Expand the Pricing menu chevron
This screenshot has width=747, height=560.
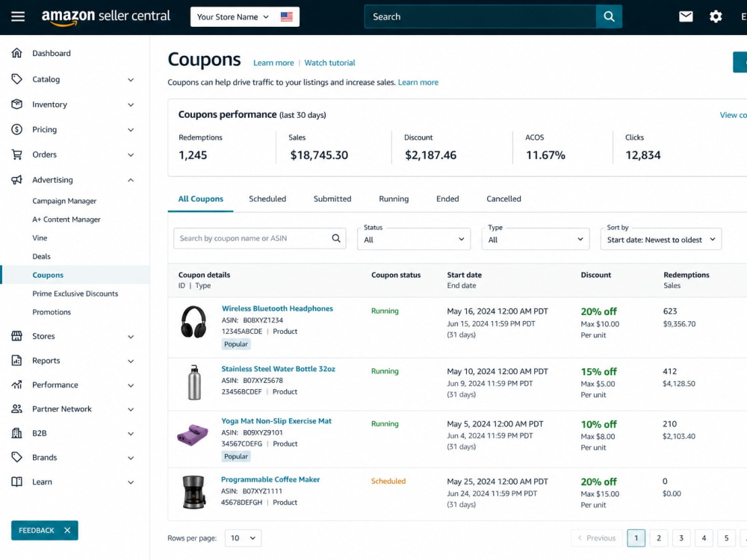tap(131, 130)
